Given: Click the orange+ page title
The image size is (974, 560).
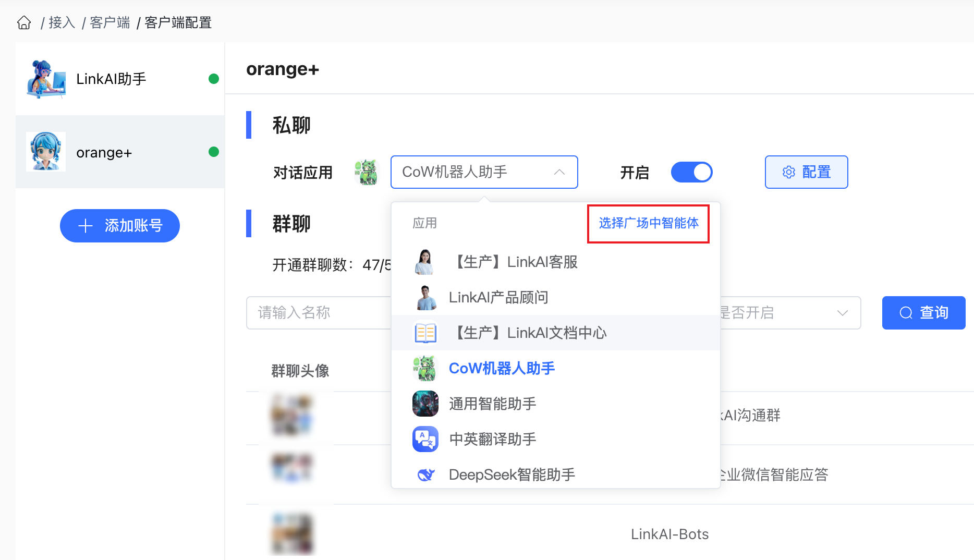Looking at the screenshot, I should [283, 69].
